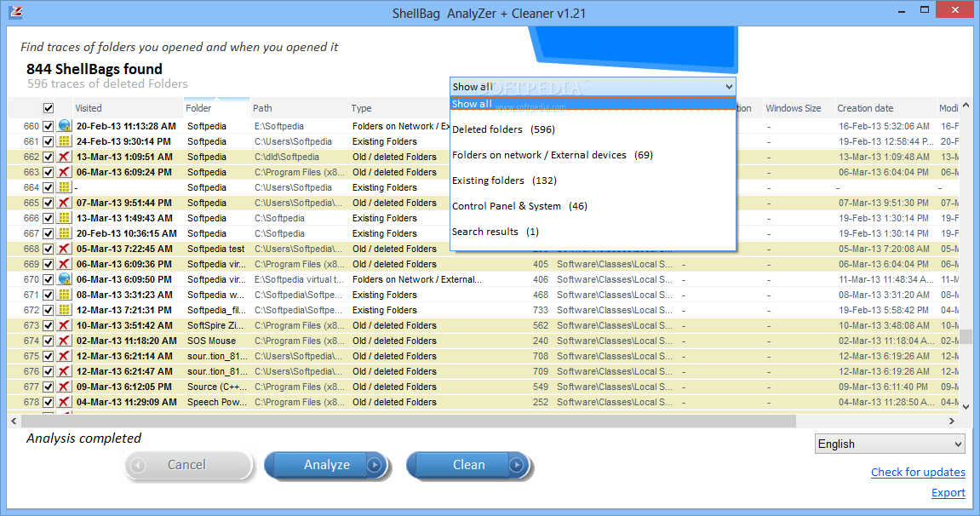Viewport: 980px width, 516px height.
Task: Click the back arrow icon on Cancel button
Action: coord(138,465)
